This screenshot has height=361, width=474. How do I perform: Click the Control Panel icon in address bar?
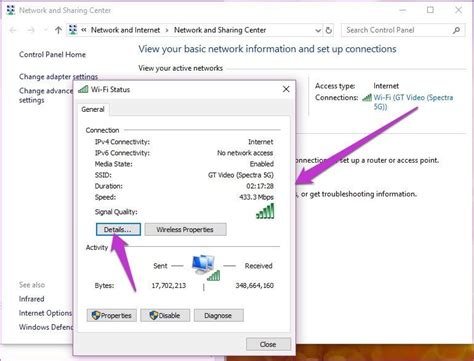tap(73, 30)
